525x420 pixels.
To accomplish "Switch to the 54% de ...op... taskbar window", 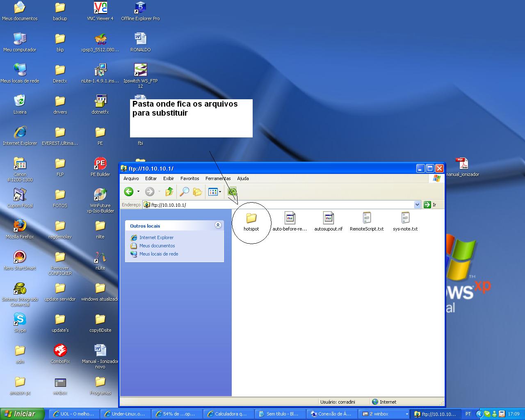I will click(177, 414).
